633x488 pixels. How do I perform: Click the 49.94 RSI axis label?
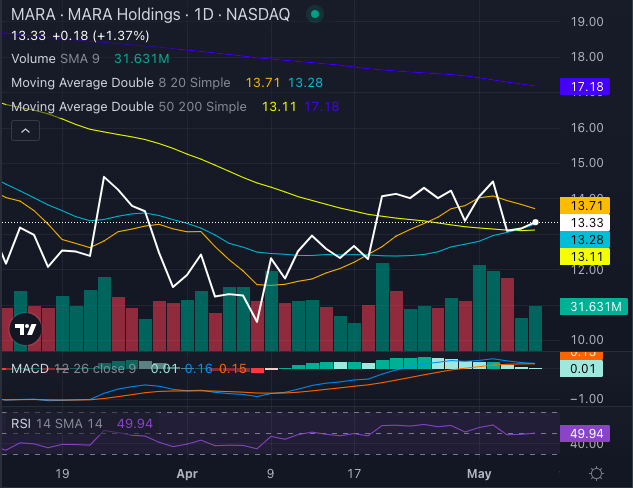point(585,434)
